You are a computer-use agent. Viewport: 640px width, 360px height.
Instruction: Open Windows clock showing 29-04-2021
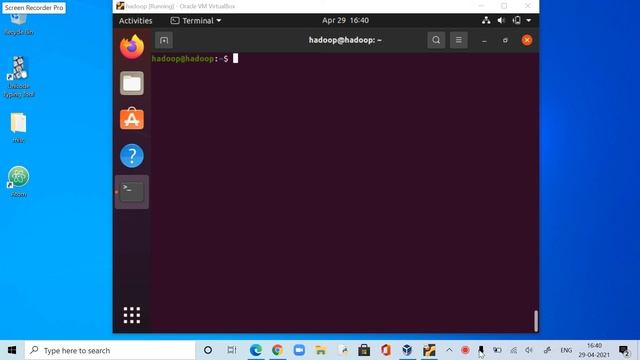(594, 350)
